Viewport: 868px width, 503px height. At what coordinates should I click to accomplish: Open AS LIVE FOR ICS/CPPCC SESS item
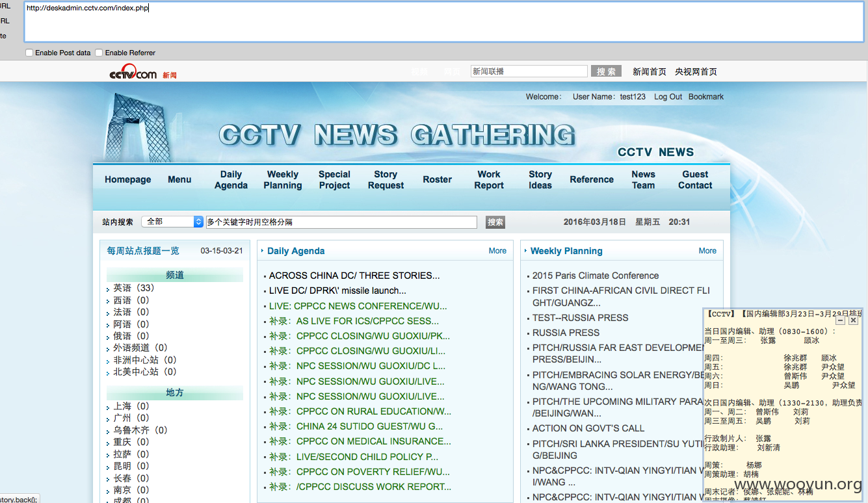click(354, 321)
